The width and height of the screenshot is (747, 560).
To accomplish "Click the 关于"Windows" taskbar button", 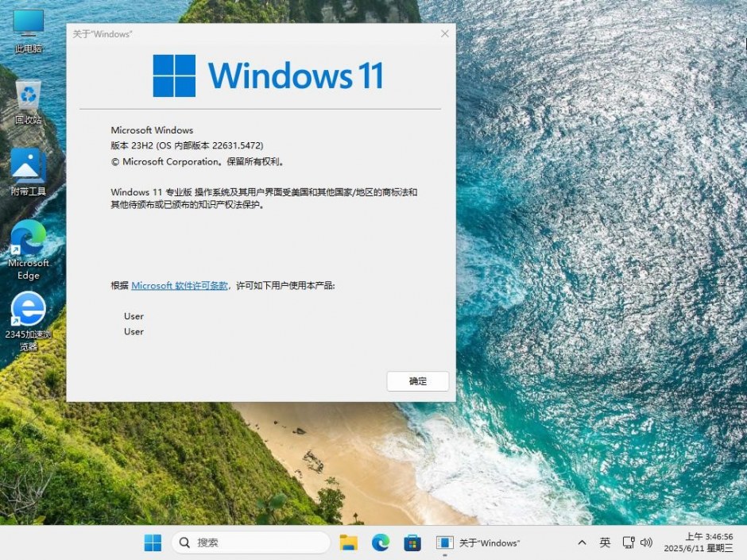I will (478, 543).
